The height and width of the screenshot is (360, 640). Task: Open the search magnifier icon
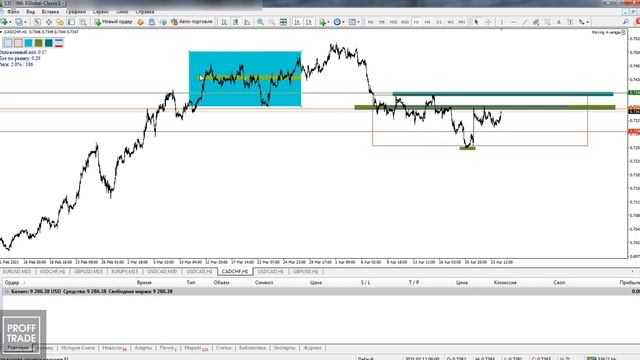point(626,22)
